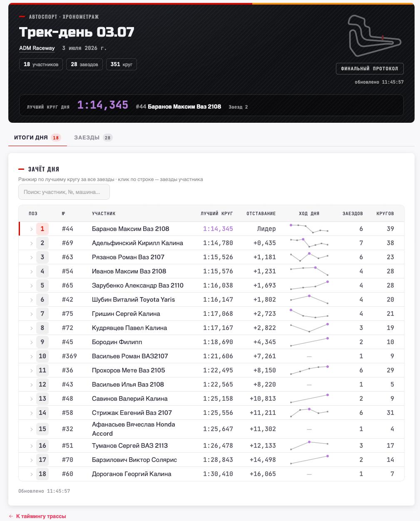Select the Итоги дня tab
The image size is (420, 521).
click(37, 137)
